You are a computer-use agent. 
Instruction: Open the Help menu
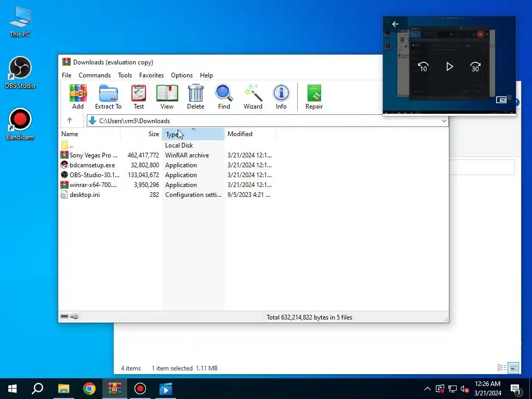coord(206,75)
